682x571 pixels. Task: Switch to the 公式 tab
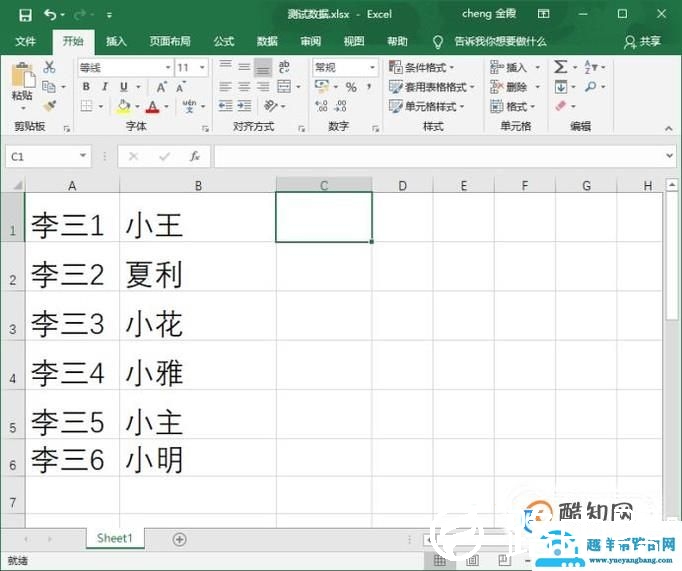224,41
